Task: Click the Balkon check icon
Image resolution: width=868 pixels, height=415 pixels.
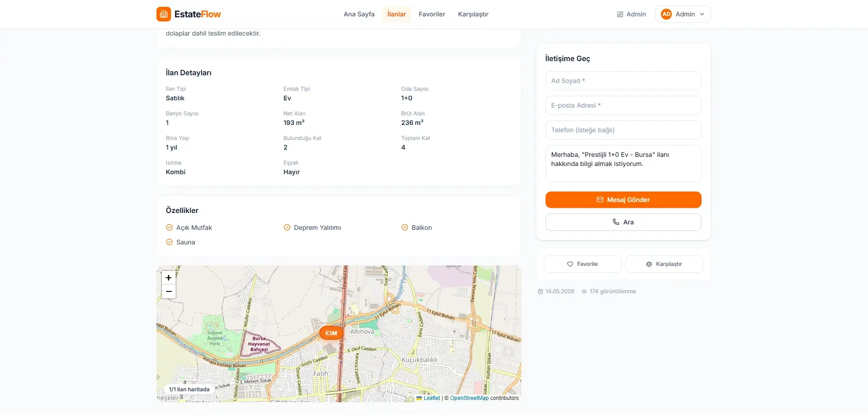Action: coord(405,228)
